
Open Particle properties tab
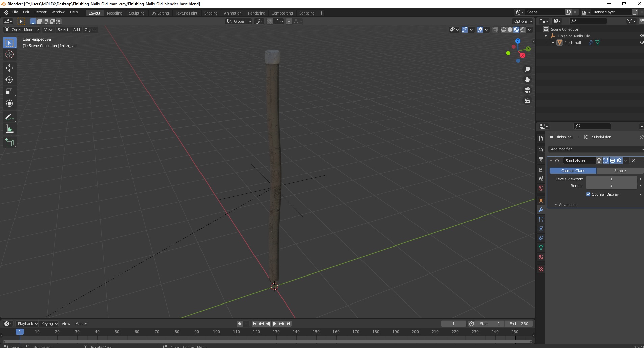tap(541, 219)
